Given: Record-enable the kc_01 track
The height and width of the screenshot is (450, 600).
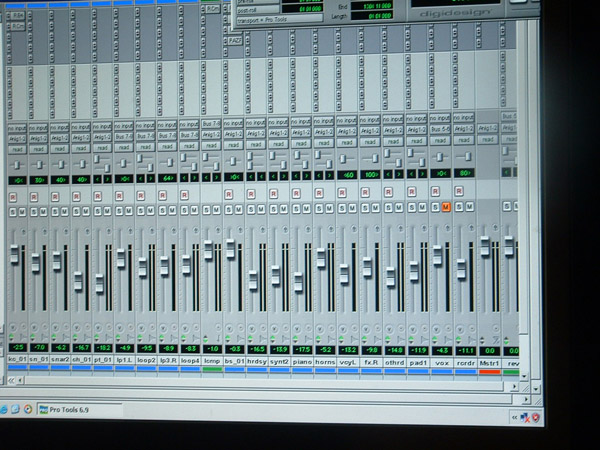Looking at the screenshot, I should (13, 197).
